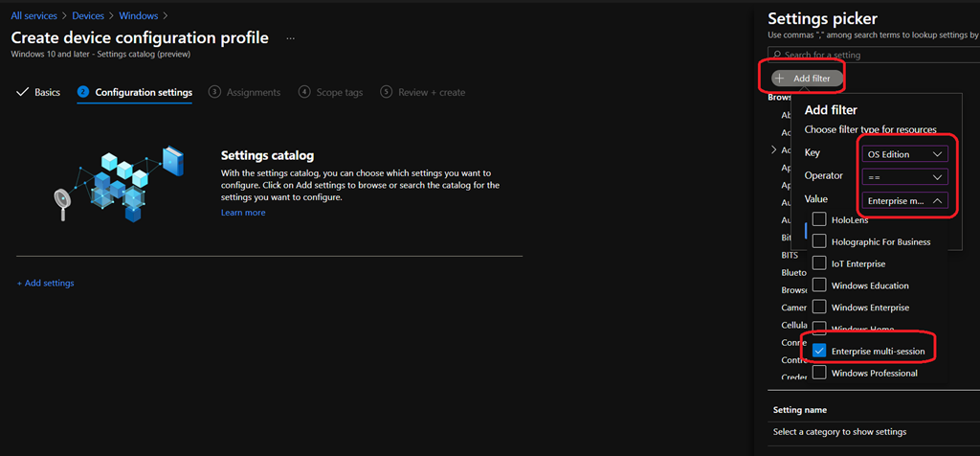Tick the IoT Enterprise checkbox
This screenshot has height=456, width=980.
819,263
